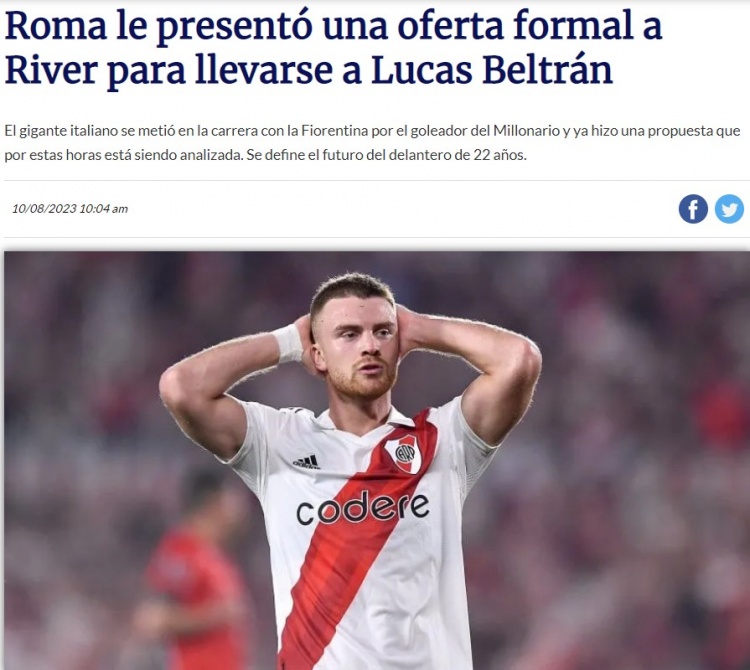The width and height of the screenshot is (750, 670).
Task: Click the 10/08/2023 publication date
Action: [x=44, y=209]
